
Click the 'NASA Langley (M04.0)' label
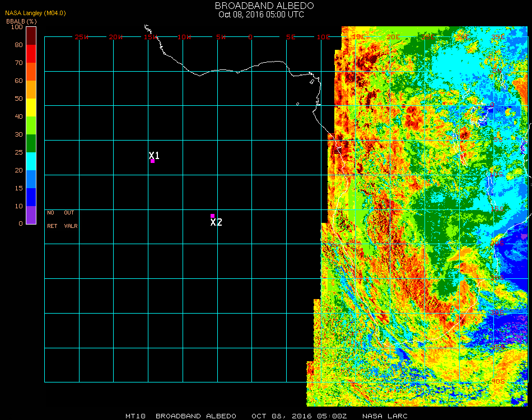[x=35, y=13]
